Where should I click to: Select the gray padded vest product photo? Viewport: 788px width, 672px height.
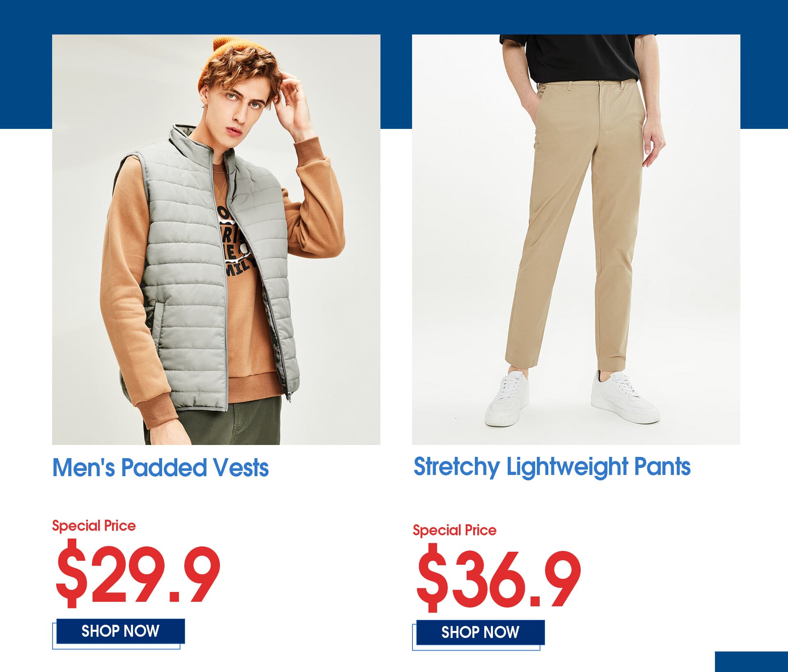216,239
